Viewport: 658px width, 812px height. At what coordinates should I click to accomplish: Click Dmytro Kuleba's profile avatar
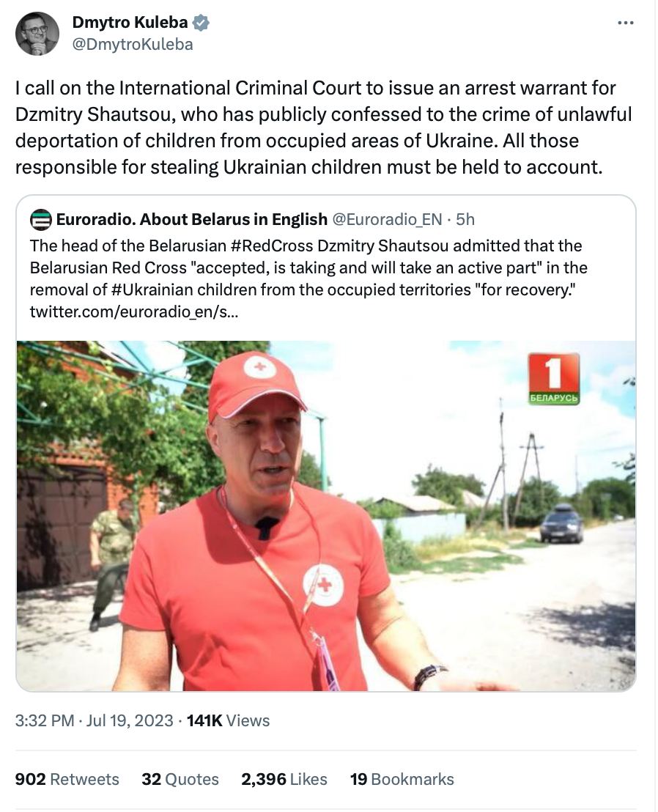pos(37,34)
